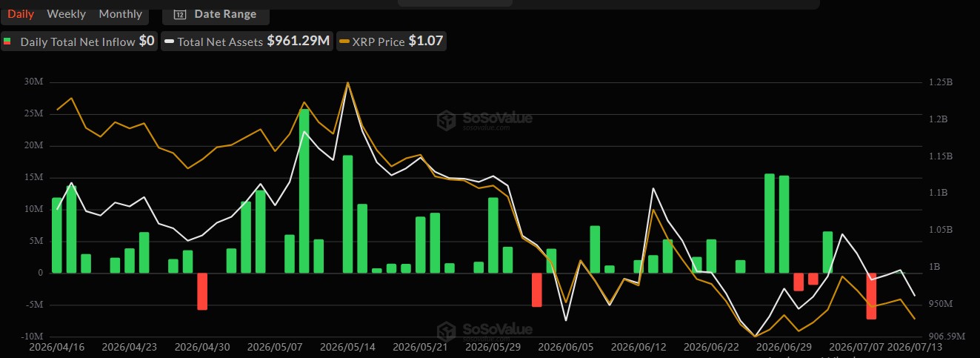Click the -5M left axis label

click(34, 305)
